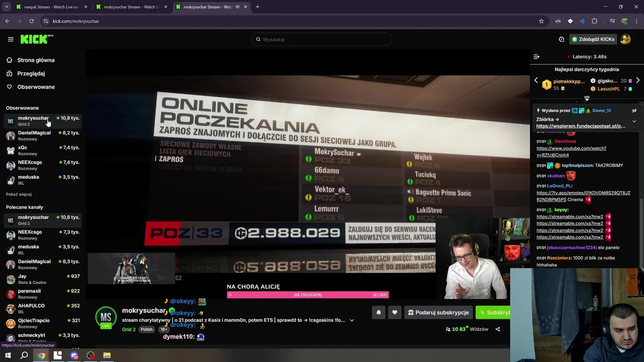This screenshot has height=362, width=644.
Task: Click the game promo thumbnail below the video
Action: [x=131, y=269]
